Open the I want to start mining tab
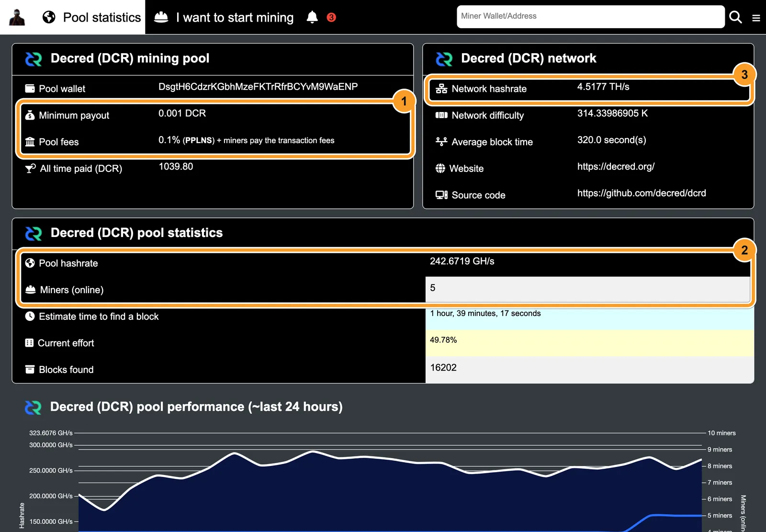Screen dimensions: 766x532 pos(224,17)
